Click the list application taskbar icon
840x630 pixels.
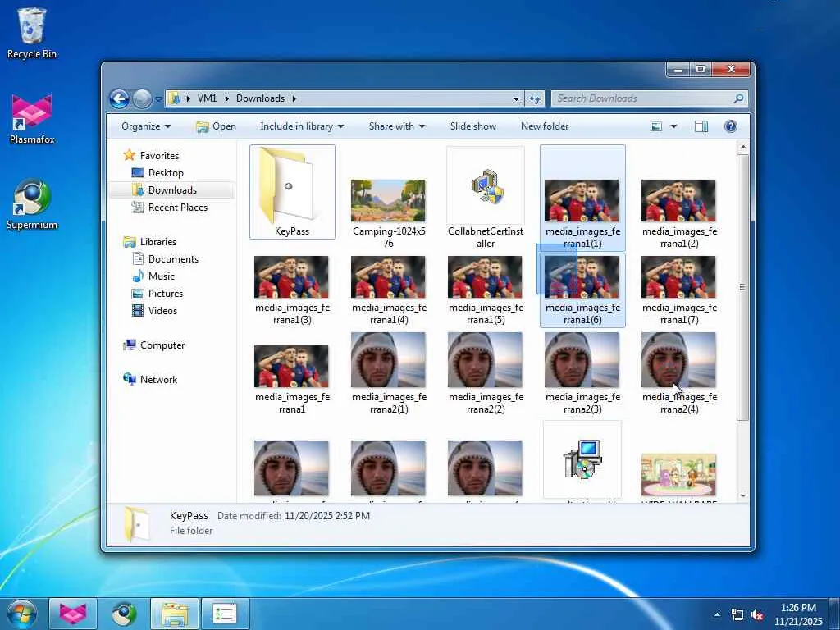[x=225, y=614]
